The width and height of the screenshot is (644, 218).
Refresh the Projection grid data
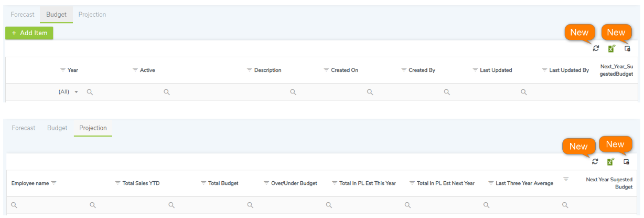coord(595,162)
